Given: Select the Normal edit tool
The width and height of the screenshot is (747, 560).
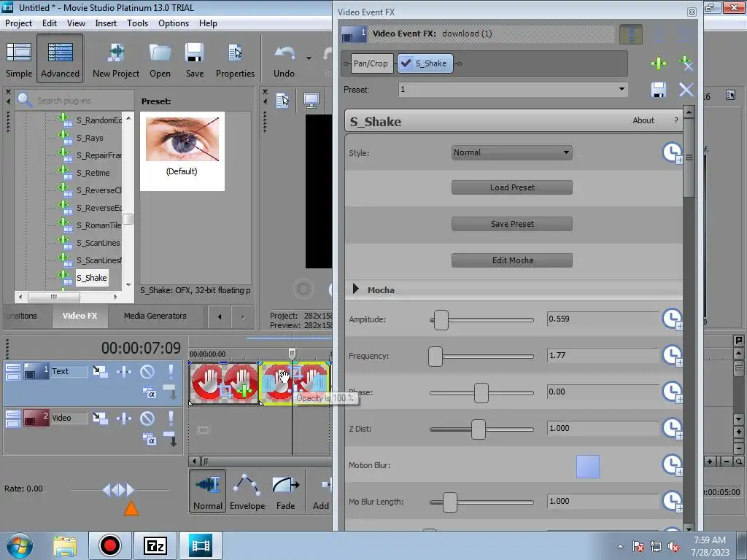Looking at the screenshot, I should pyautogui.click(x=208, y=491).
